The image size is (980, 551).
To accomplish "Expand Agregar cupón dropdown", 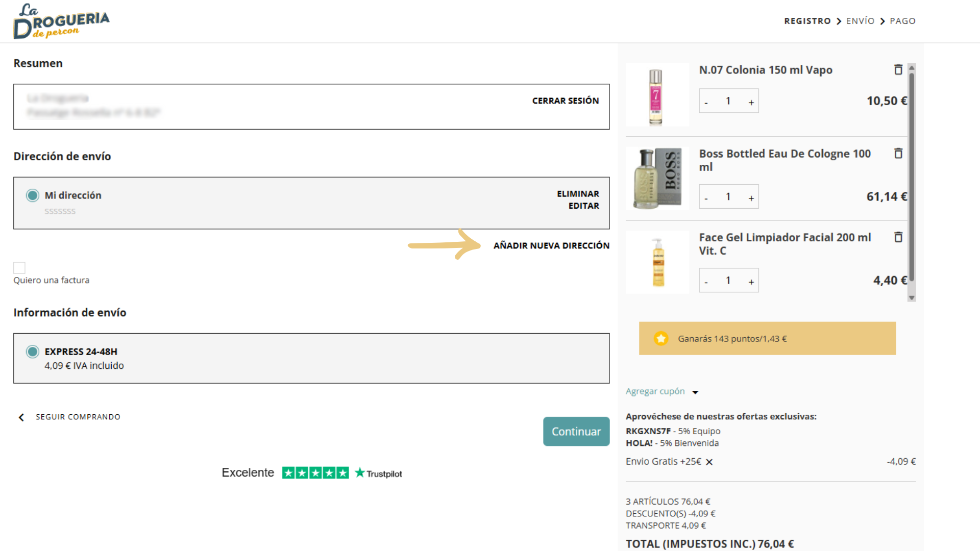I will [x=662, y=391].
